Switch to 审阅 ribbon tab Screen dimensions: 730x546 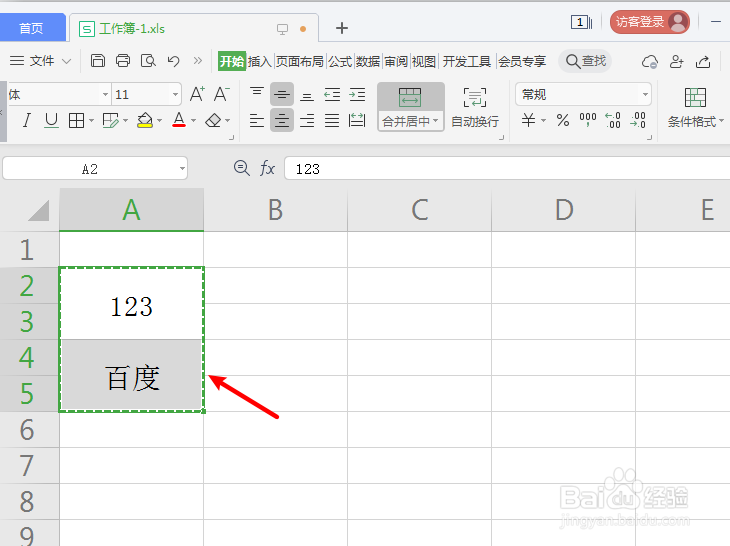pos(396,61)
